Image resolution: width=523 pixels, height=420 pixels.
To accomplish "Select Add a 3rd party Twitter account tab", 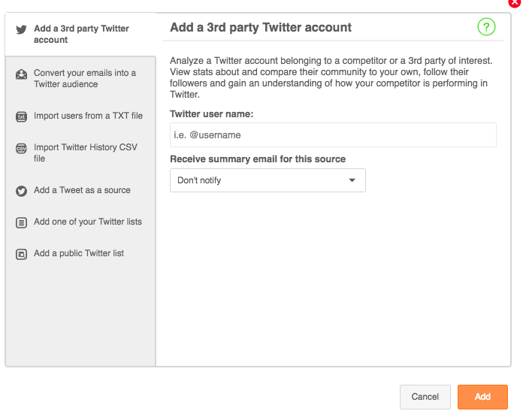I will click(x=80, y=35).
